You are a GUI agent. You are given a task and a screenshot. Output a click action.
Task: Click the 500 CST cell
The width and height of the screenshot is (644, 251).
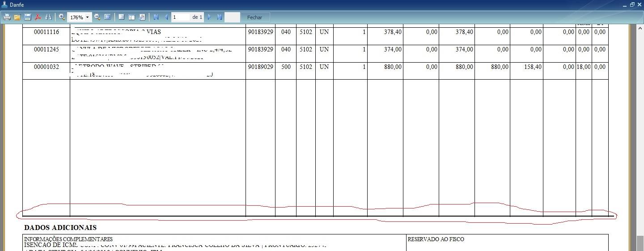[x=286, y=67]
